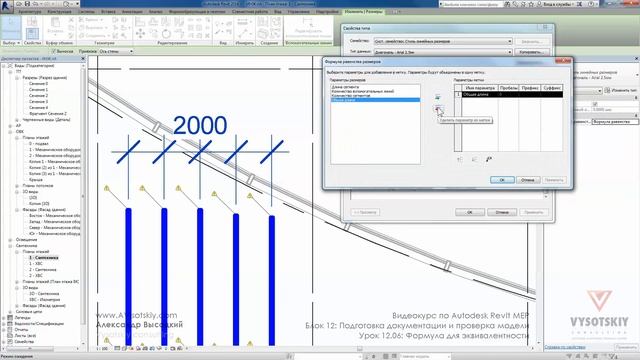Viewport: 640px width, 360px height.
Task: Click the Формула равенства field in properties panel
Action: click(x=615, y=122)
